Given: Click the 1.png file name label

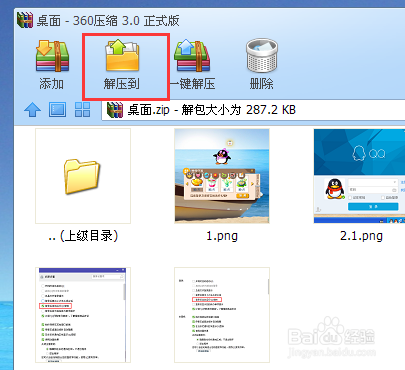Looking at the screenshot, I should [222, 236].
